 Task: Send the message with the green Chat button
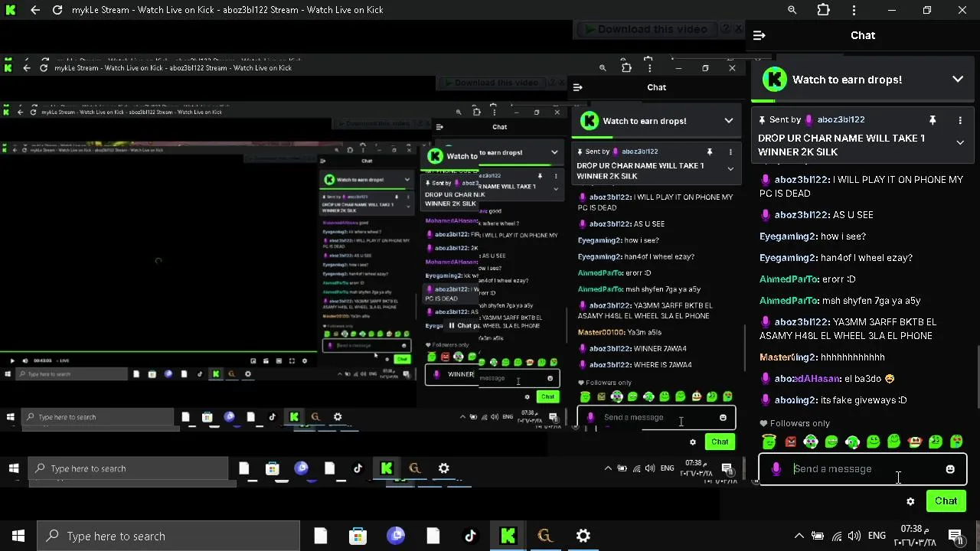[946, 501]
